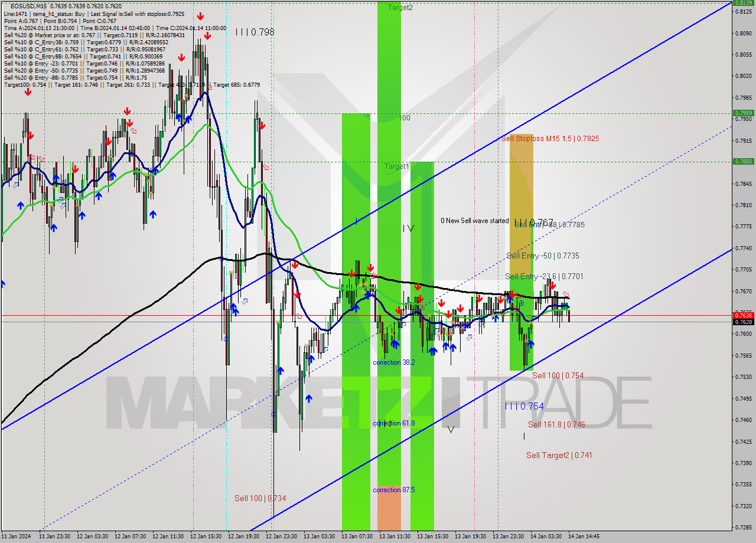Click the 'Sell %10 @ Entry -23: 0.7701' line

(84, 63)
